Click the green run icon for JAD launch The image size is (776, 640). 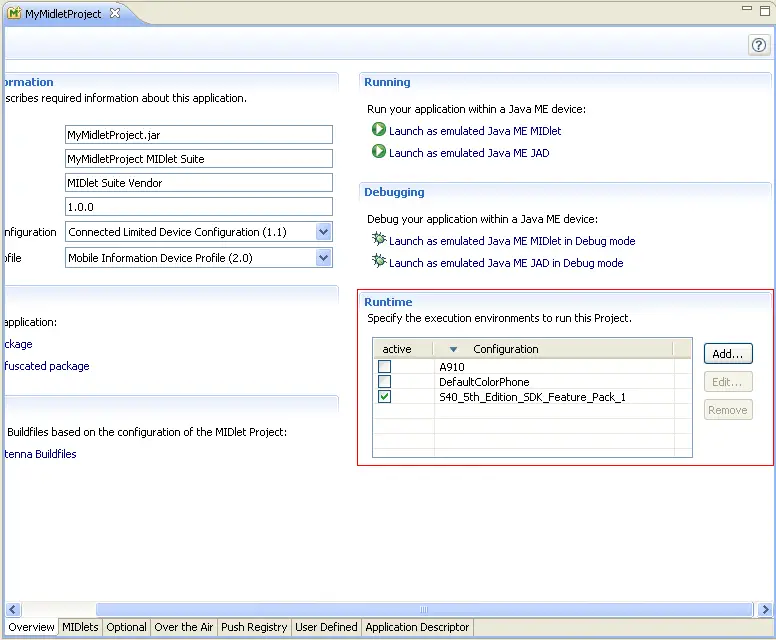pos(378,152)
